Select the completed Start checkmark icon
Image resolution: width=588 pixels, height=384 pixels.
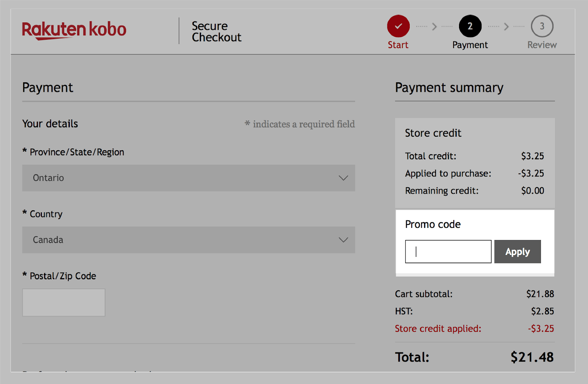(x=398, y=26)
